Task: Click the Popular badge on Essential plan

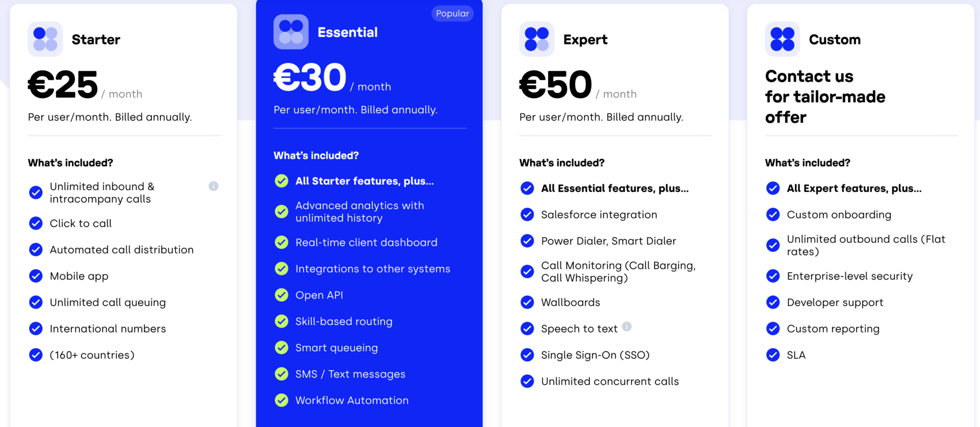Action: coord(452,13)
